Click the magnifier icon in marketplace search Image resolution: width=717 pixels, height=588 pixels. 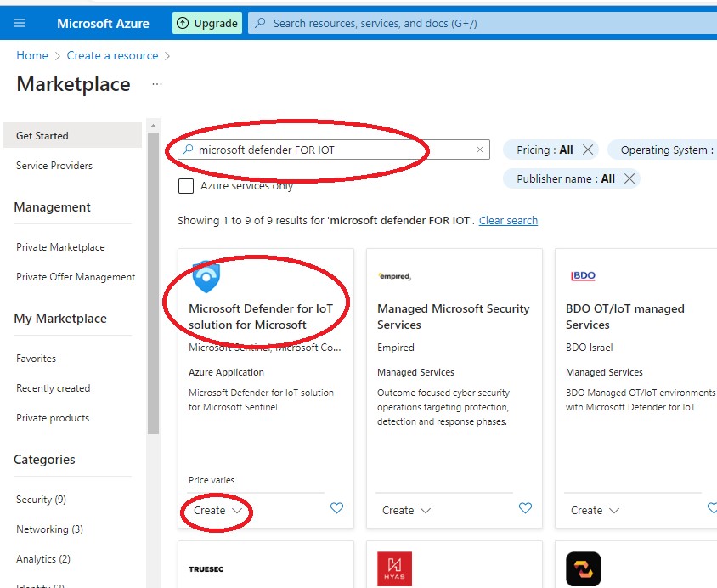point(188,150)
